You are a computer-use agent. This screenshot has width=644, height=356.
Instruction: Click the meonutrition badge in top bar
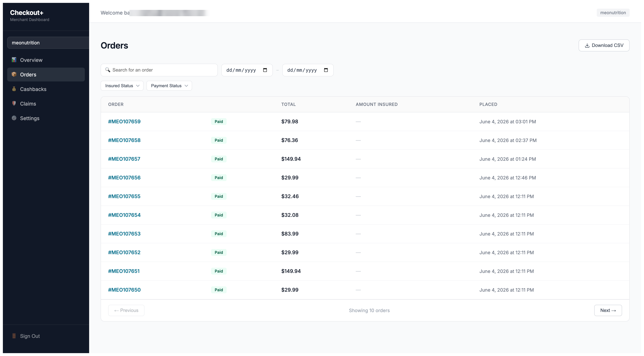613,13
